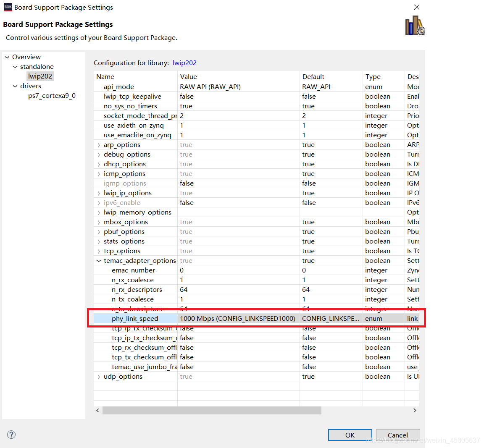Click tcp_ip_tx_checksum value false

(x=238, y=338)
